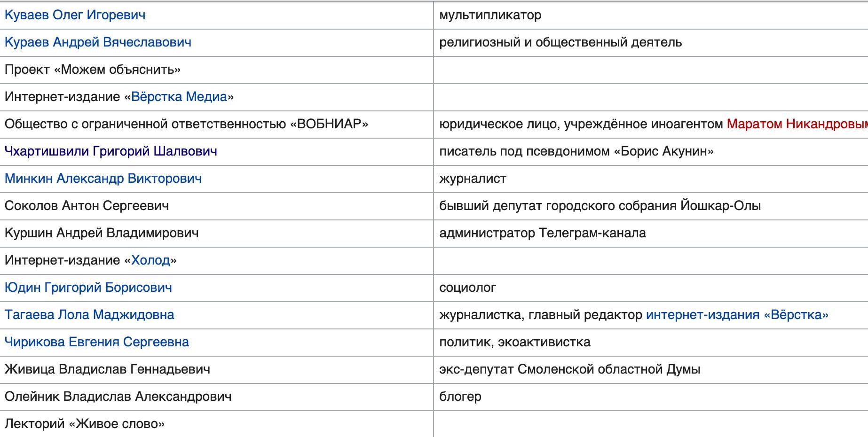Open the Куваев Олег Игоревич link

pos(75,15)
